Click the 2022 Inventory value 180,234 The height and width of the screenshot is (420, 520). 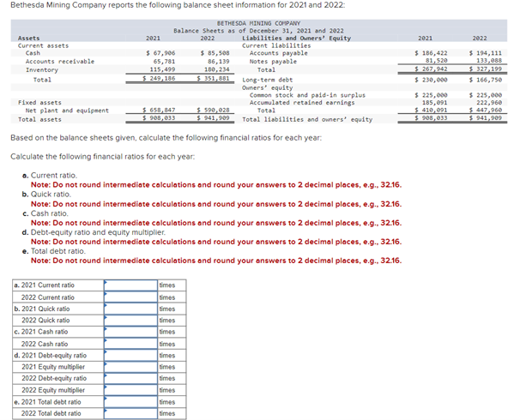(x=217, y=69)
